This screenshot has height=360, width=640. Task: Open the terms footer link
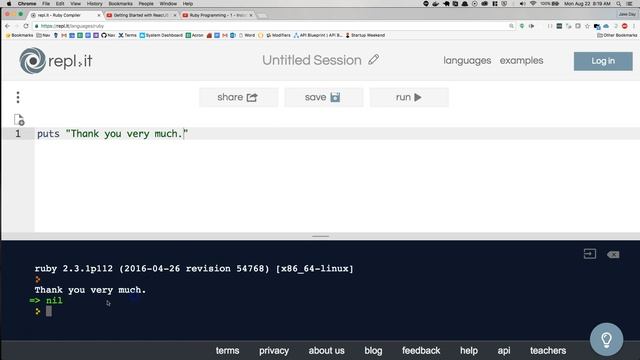point(227,351)
